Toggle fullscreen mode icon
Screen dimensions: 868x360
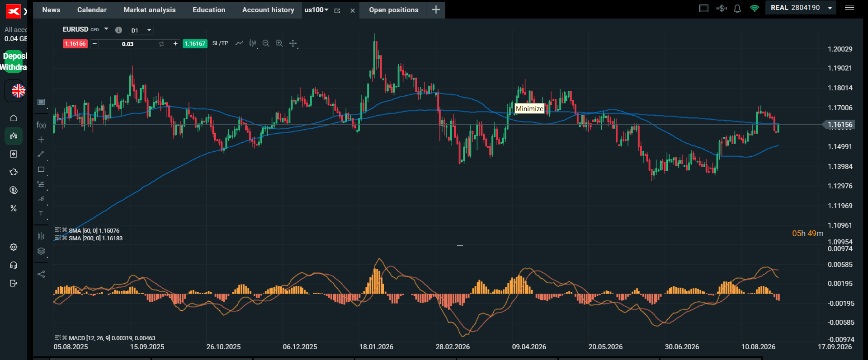pos(704,8)
